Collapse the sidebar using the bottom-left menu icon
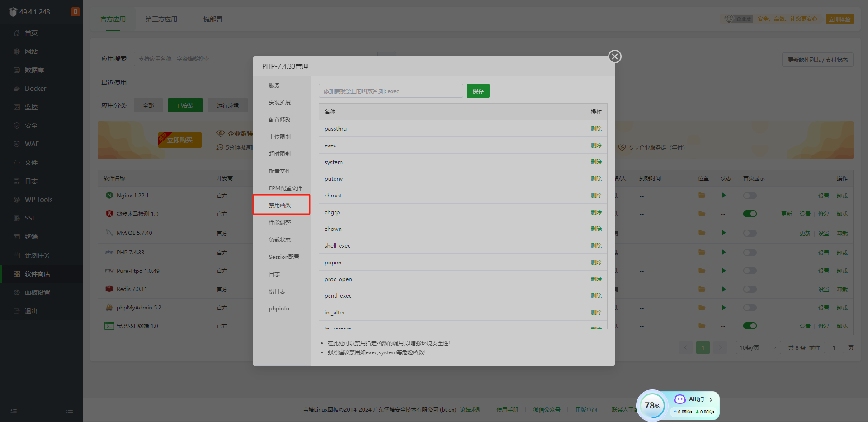 point(14,410)
